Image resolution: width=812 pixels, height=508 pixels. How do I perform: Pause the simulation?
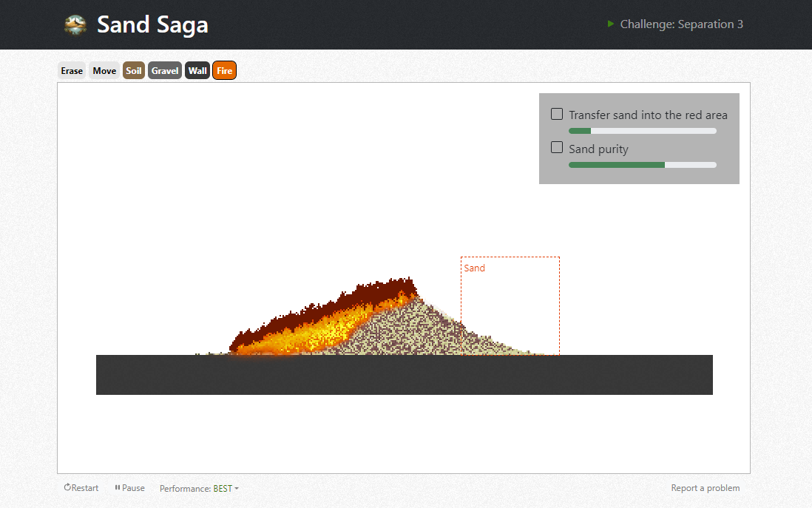(129, 488)
